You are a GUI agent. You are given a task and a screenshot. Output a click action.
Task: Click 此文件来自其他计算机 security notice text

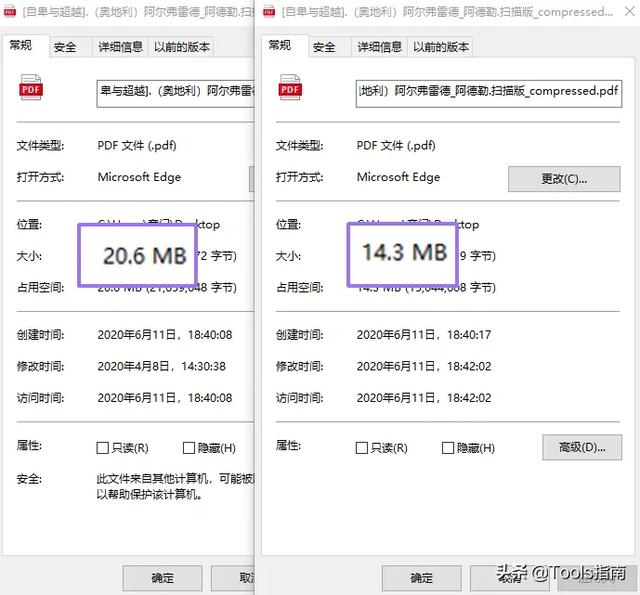pyautogui.click(x=175, y=486)
